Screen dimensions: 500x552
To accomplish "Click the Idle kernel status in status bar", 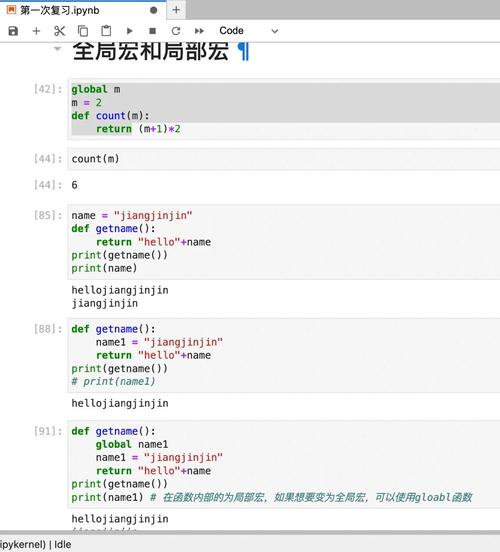I will pyautogui.click(x=63, y=544).
